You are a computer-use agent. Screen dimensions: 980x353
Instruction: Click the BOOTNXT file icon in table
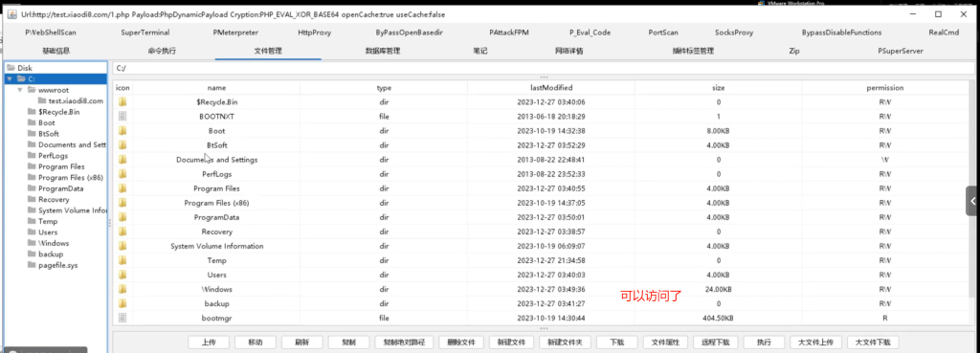click(x=122, y=116)
